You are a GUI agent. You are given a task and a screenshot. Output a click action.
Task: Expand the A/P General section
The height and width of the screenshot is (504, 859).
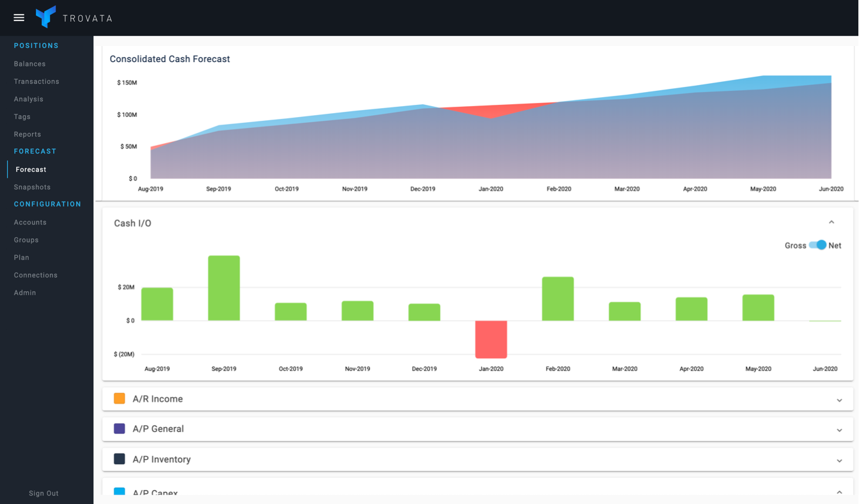tap(839, 430)
